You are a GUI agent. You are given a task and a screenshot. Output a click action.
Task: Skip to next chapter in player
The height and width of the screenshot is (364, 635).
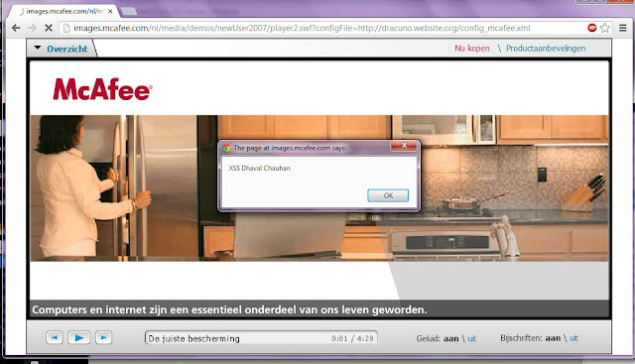coord(103,337)
